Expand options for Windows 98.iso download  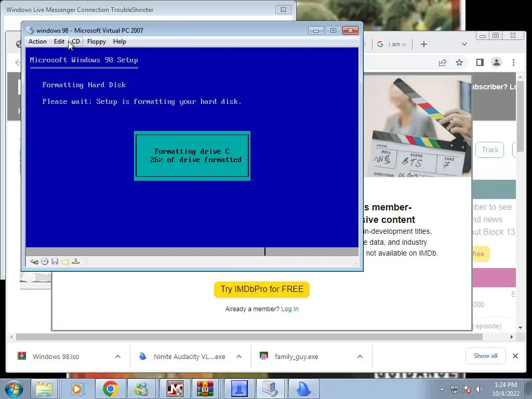click(118, 356)
